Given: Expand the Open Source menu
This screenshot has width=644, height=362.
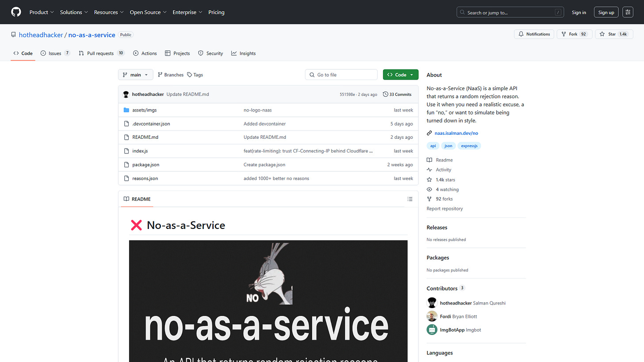Looking at the screenshot, I should pyautogui.click(x=148, y=12).
